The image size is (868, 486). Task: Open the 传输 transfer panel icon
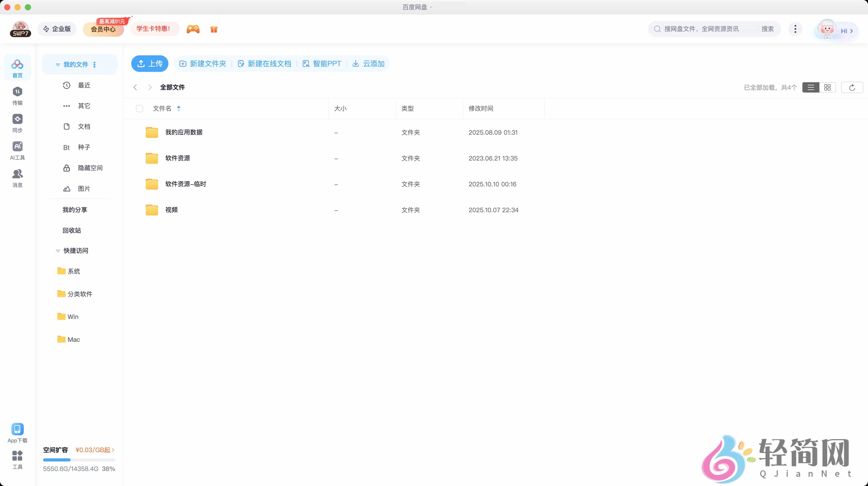(x=17, y=92)
